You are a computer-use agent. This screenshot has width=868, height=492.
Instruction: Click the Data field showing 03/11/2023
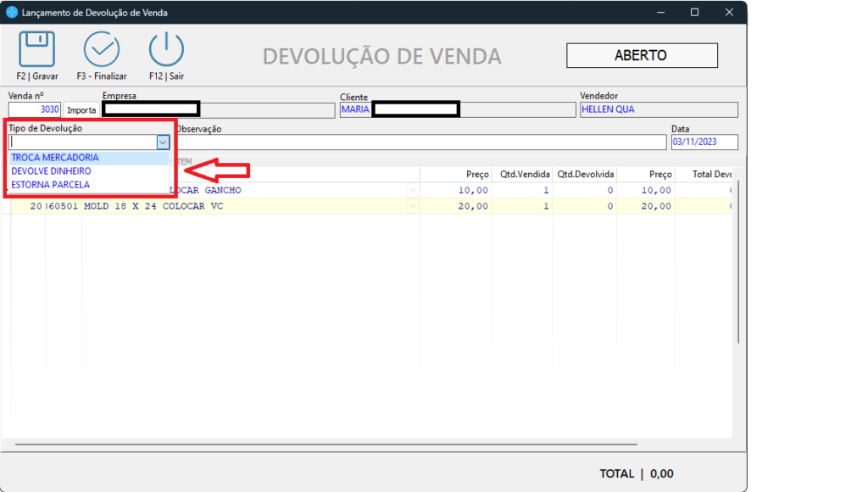[704, 143]
